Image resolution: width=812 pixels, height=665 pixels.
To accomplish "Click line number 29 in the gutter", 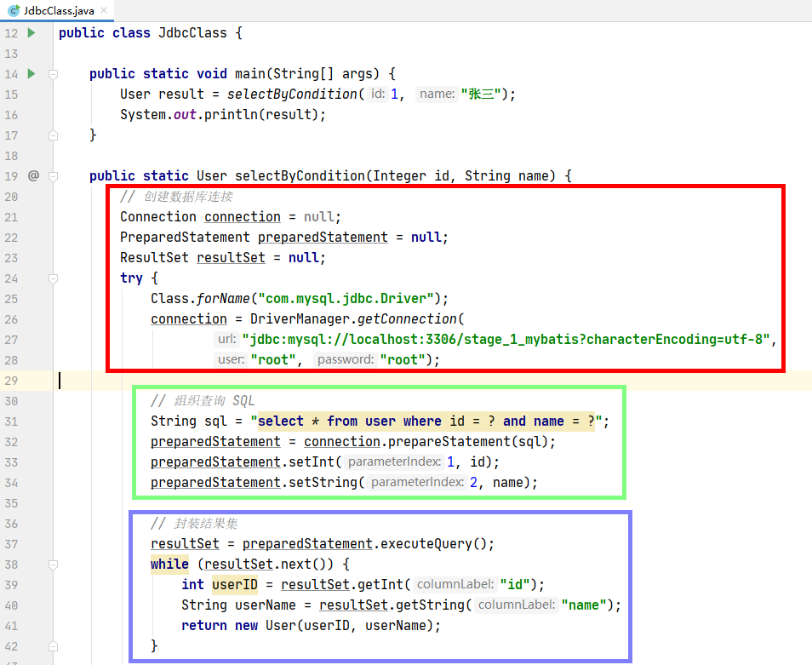I will pos(11,381).
